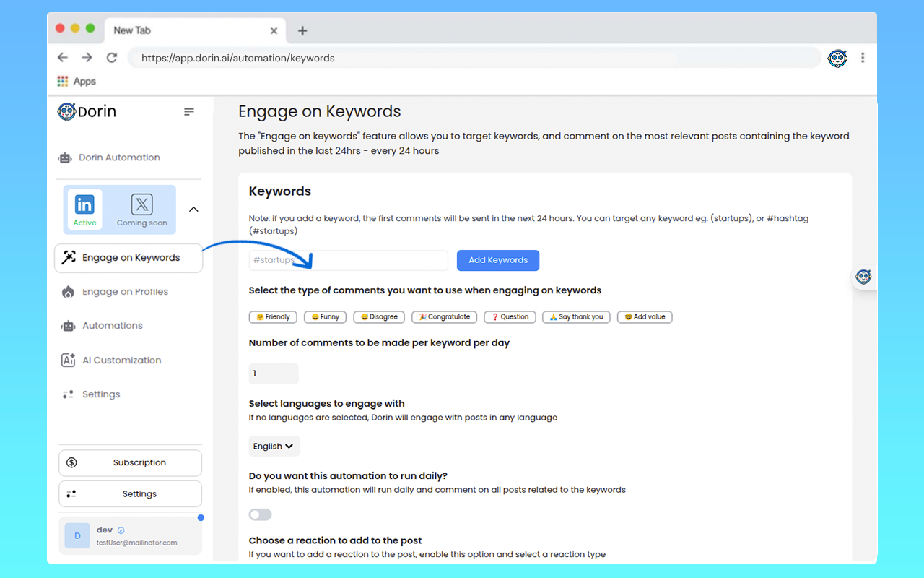Select the LinkedIn Active platform icon
This screenshot has height=578, width=924.
[84, 210]
